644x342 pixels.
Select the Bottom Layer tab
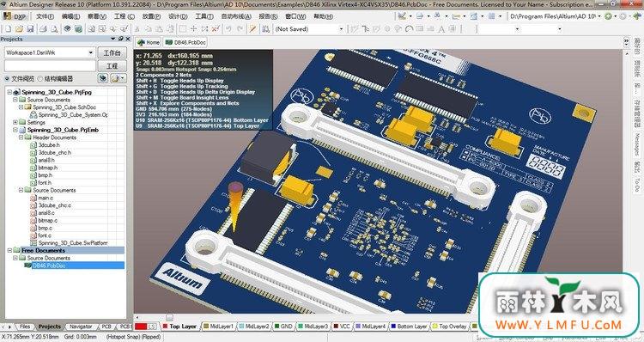pyautogui.click(x=409, y=327)
